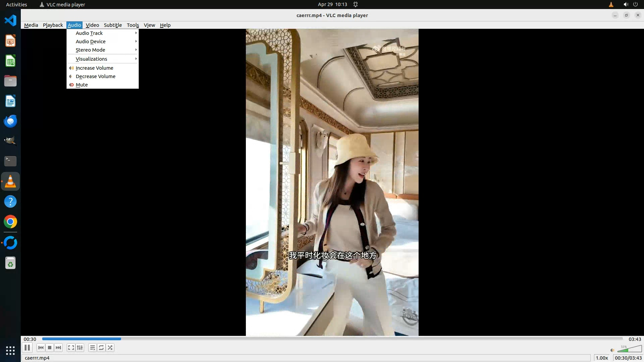Screen dimensions: 644x362
Task: Mute audio from the Audio menu
Action: coord(82,85)
